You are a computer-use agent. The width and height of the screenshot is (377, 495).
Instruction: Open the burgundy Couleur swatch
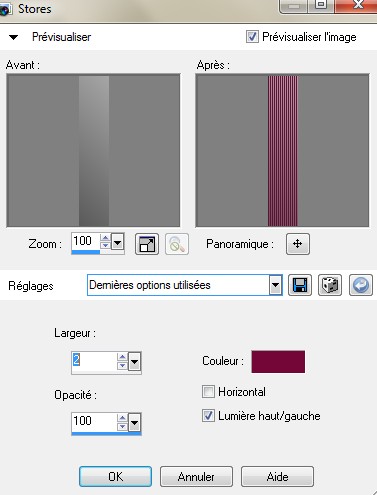pyautogui.click(x=278, y=361)
